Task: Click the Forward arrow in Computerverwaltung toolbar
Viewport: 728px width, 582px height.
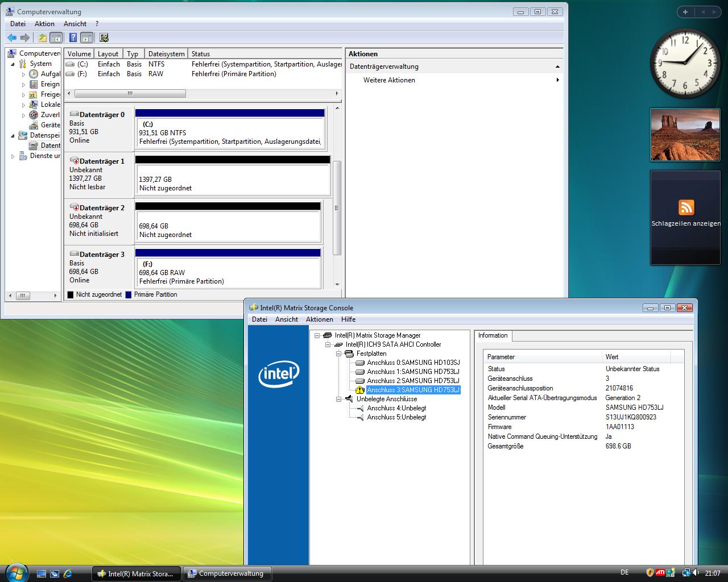Action: click(24, 38)
